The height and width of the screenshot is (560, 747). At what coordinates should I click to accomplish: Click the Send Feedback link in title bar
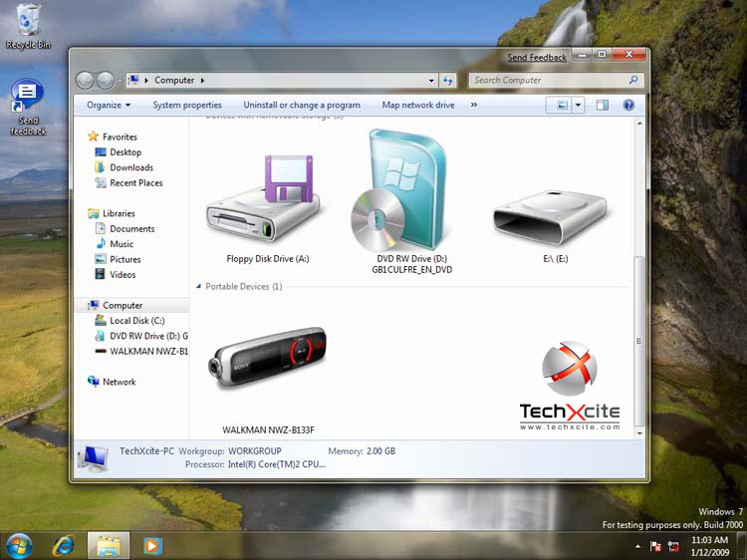pos(537,57)
